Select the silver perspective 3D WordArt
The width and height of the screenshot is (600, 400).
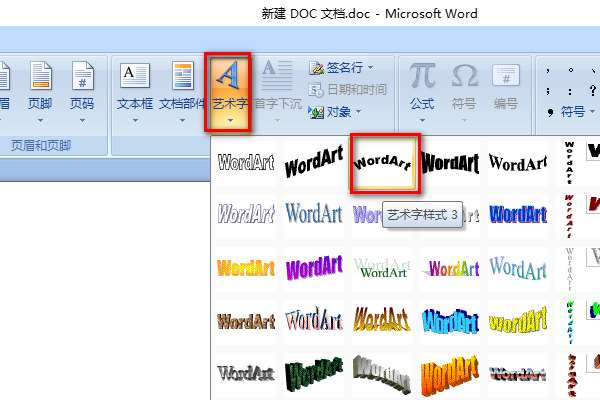pos(382,374)
